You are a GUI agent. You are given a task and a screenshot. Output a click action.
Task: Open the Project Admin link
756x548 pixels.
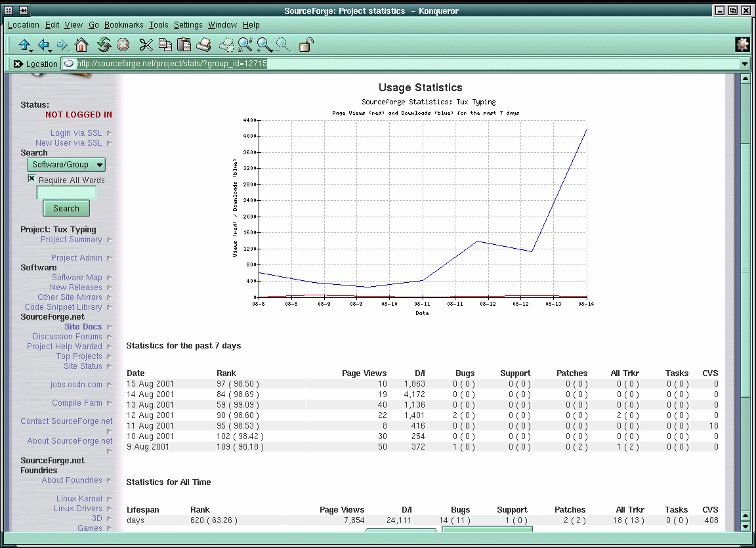(77, 258)
